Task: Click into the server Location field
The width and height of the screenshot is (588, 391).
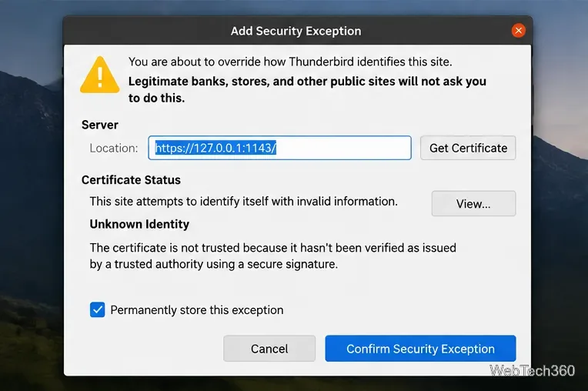Action: coord(279,148)
